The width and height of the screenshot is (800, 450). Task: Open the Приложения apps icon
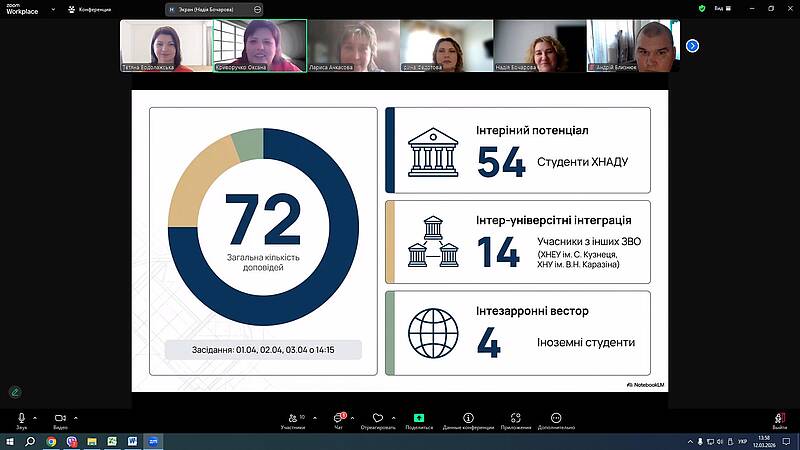516,418
